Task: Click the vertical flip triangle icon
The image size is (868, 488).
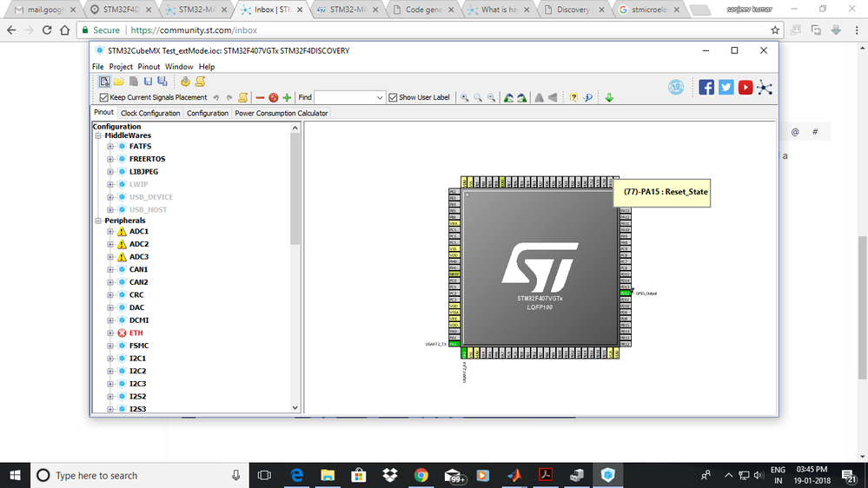Action: [539, 98]
